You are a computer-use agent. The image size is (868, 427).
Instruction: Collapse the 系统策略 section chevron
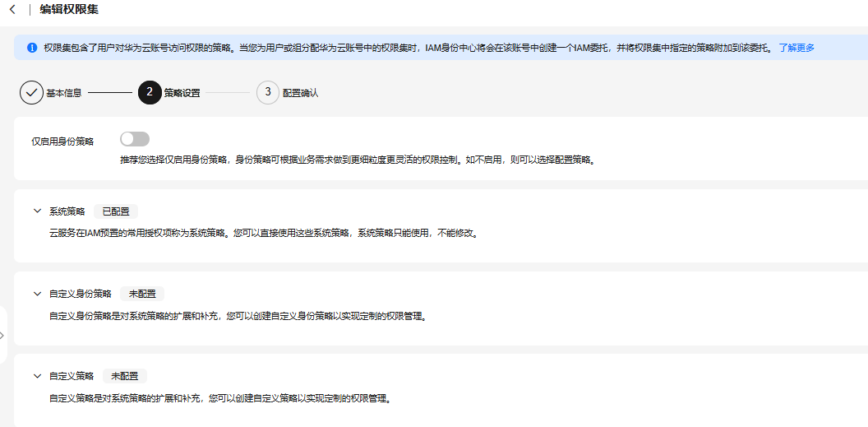[x=37, y=211]
